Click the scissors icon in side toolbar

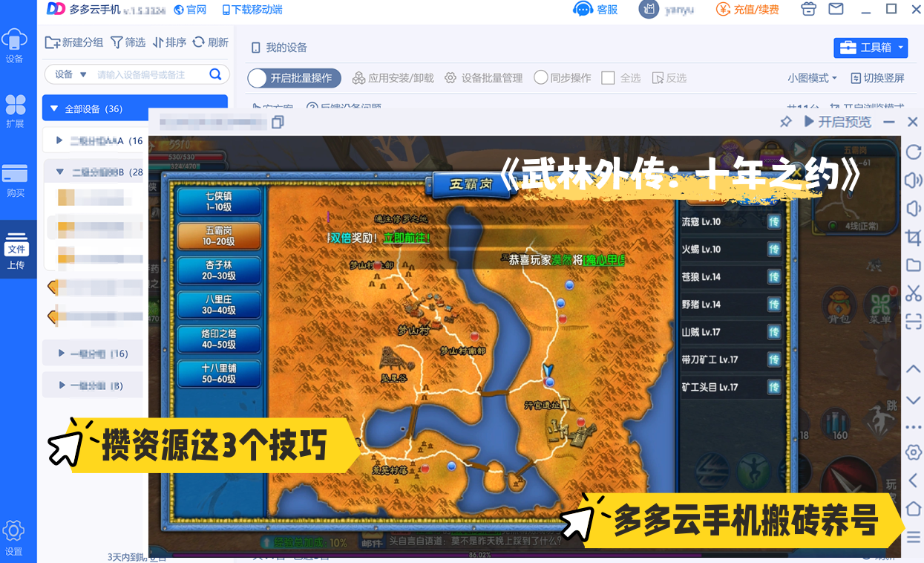[x=914, y=293]
